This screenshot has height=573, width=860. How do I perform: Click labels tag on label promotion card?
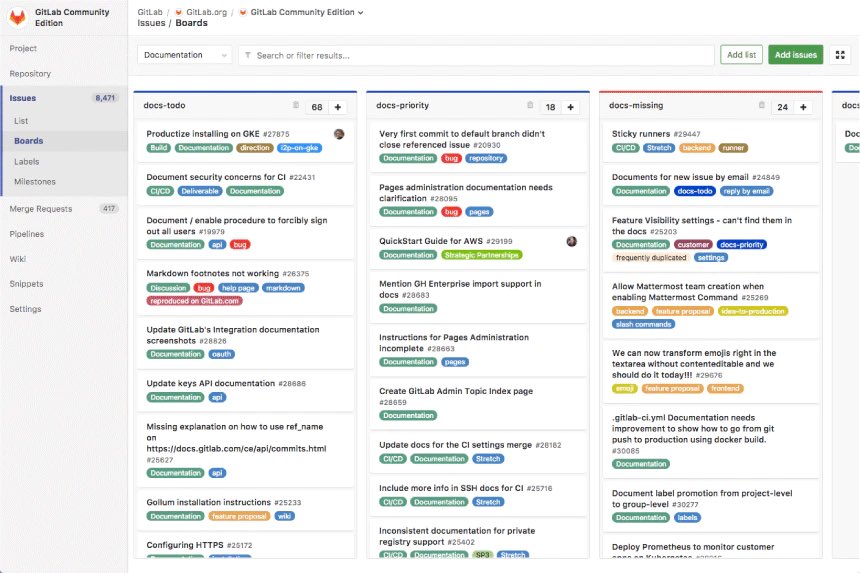pyautogui.click(x=687, y=518)
